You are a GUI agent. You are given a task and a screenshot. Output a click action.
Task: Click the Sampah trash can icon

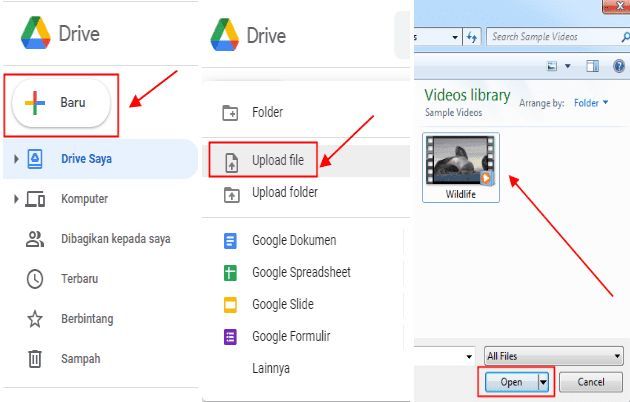(35, 359)
